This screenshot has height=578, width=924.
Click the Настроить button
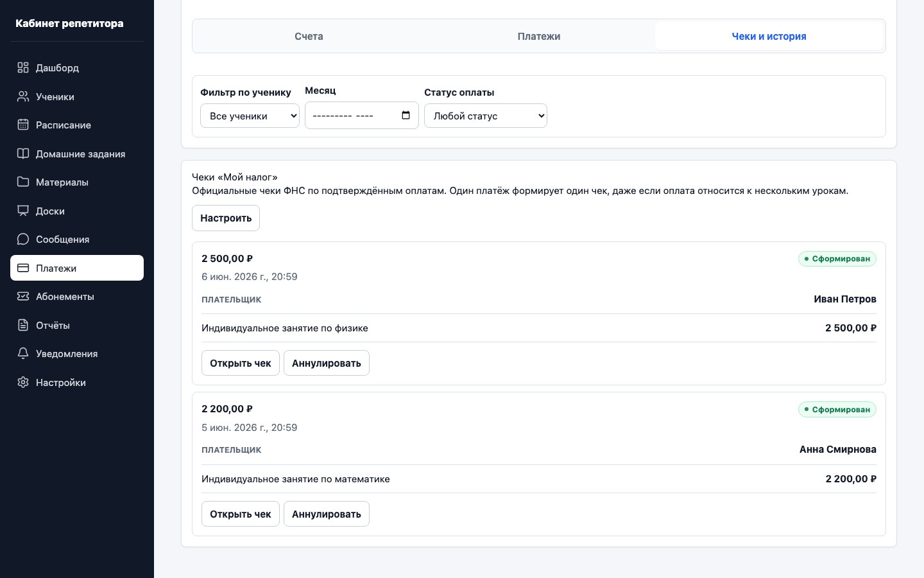226,218
